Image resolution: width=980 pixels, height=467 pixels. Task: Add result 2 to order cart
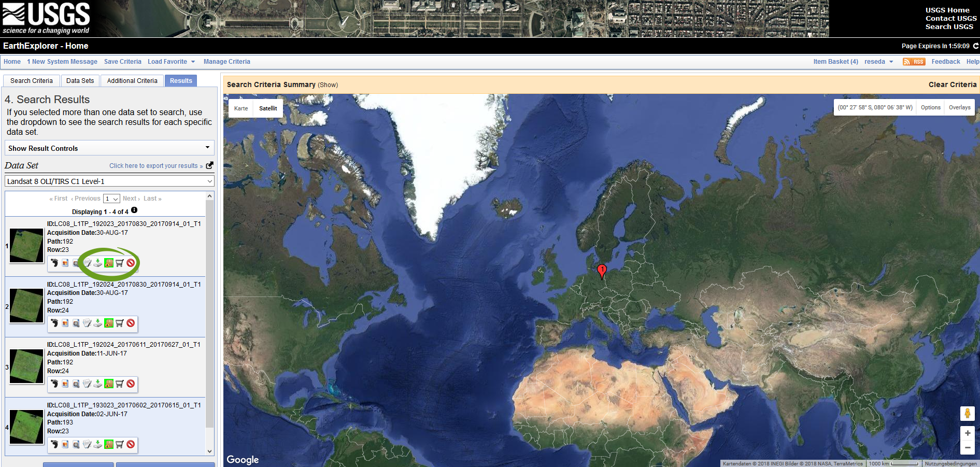(x=120, y=323)
